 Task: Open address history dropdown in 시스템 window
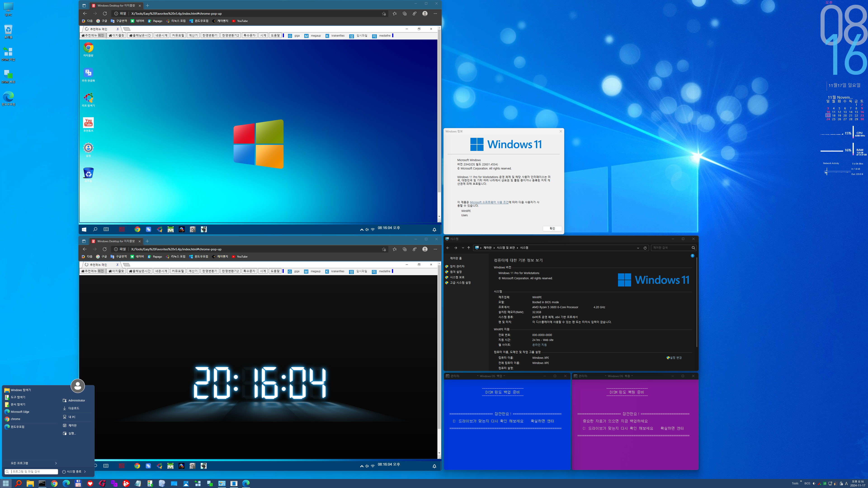click(638, 248)
